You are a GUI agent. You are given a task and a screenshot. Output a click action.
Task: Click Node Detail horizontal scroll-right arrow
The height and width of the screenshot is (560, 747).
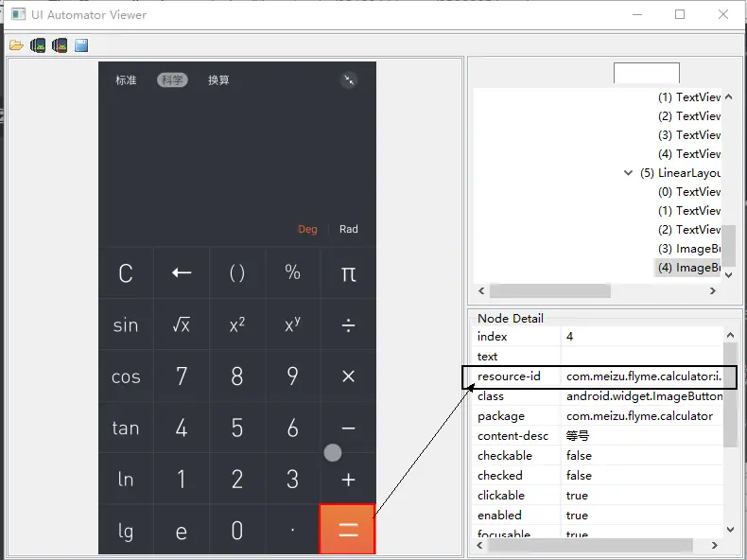714,545
